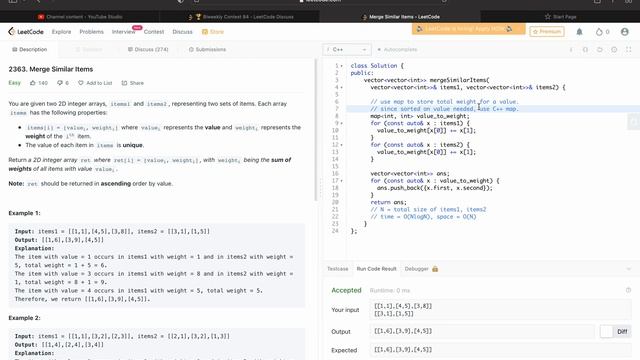640x360 pixels.
Task: Click the LeetCode logo
Action: pyautogui.click(x=26, y=31)
